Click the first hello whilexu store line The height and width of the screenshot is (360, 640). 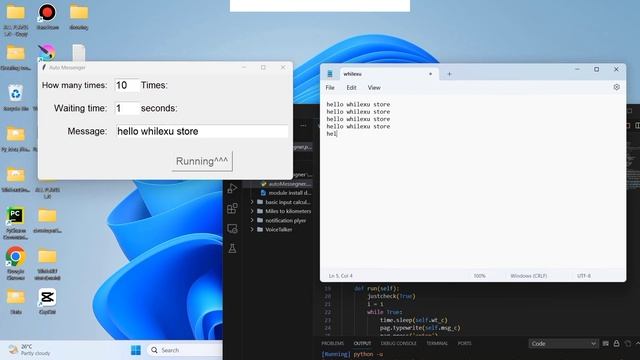point(358,104)
